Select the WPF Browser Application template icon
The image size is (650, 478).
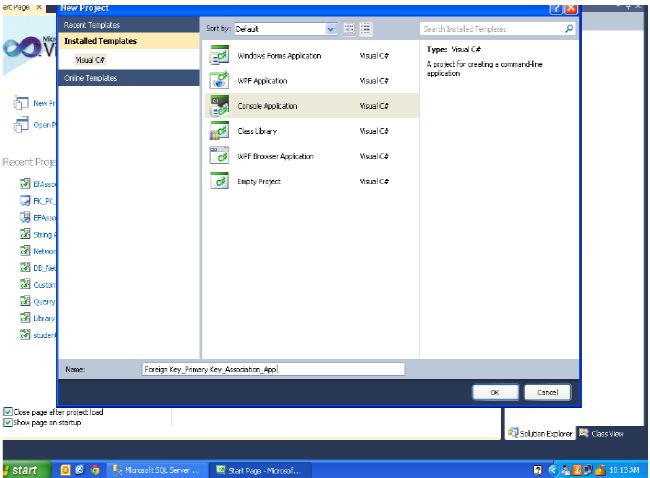(219, 156)
